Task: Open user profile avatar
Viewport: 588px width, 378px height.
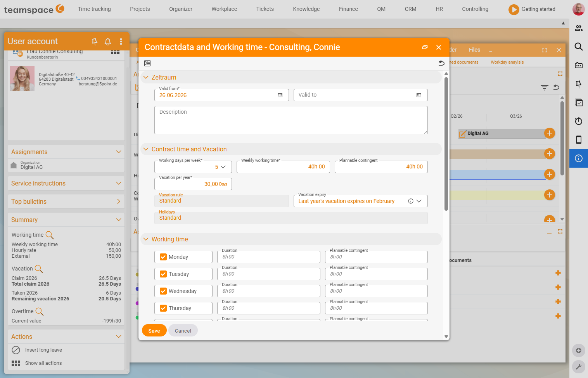Action: [578, 9]
